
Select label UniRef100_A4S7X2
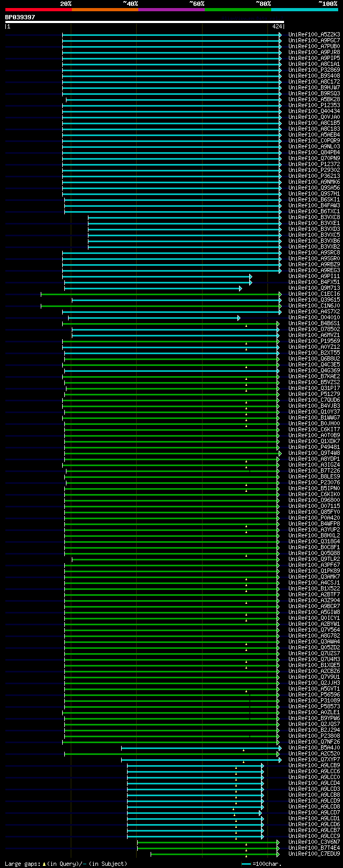pos(314,312)
